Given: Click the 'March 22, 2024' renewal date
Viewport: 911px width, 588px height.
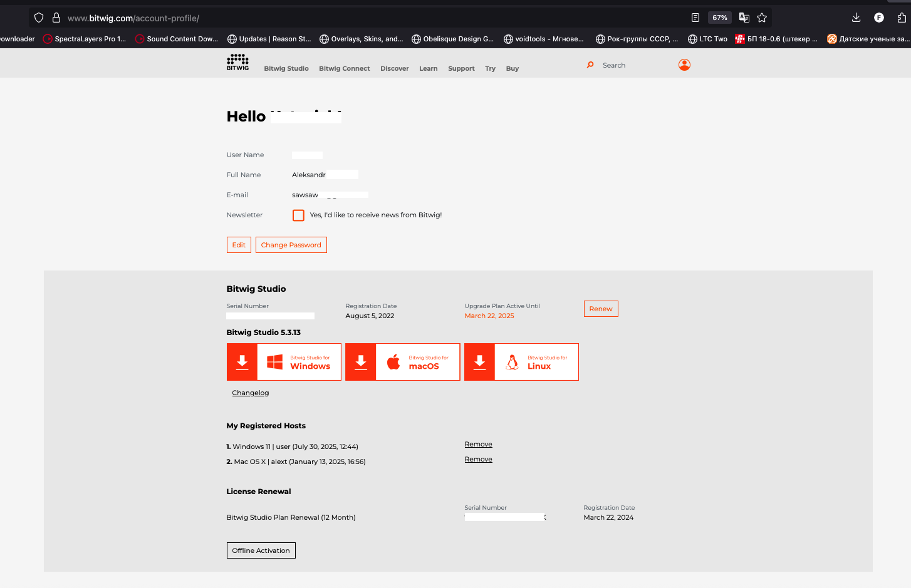Looking at the screenshot, I should pyautogui.click(x=608, y=518).
